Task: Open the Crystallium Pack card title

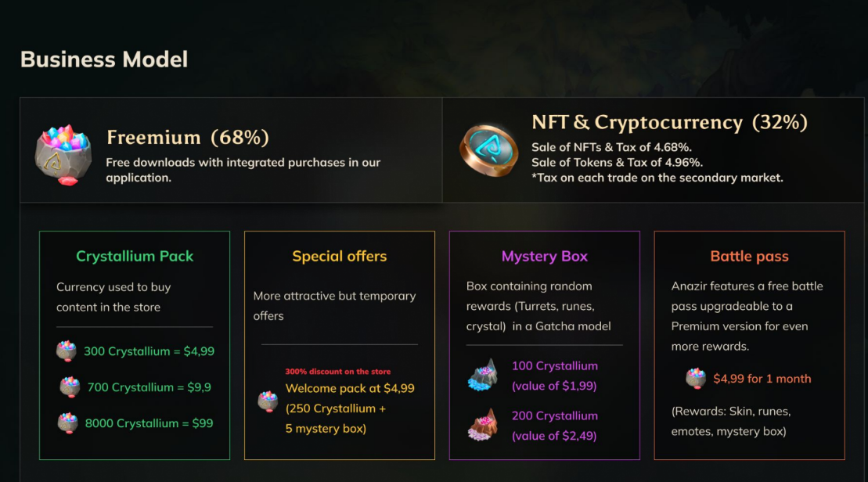Action: point(135,256)
